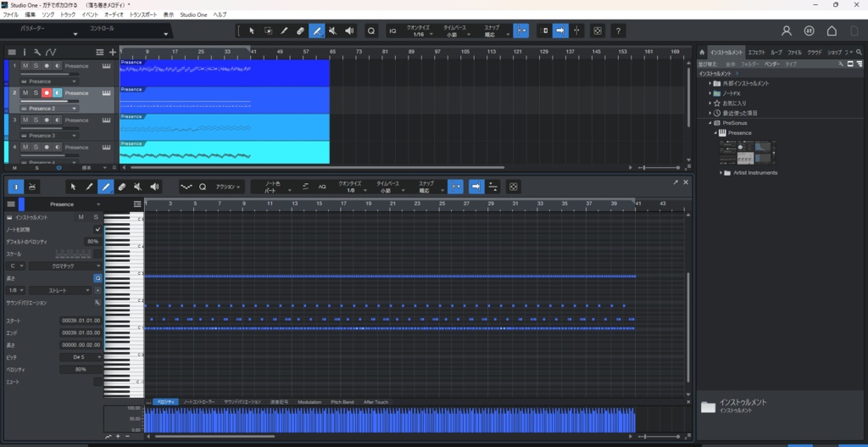Click the Presence instrument thumbnail

[x=748, y=153]
